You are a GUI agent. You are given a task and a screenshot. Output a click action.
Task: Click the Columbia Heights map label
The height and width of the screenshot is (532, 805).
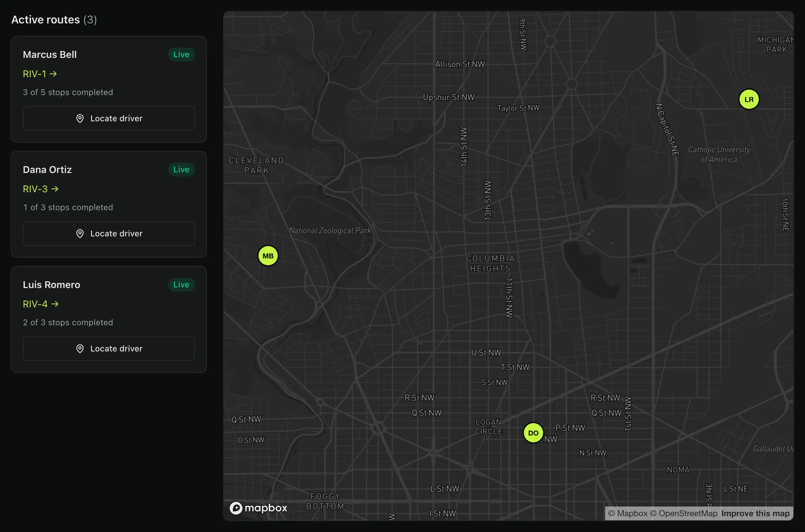point(490,263)
